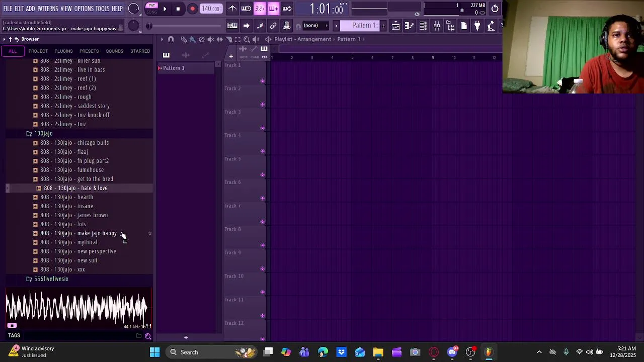This screenshot has height=362, width=644.
Task: Open the OPTIONS menu
Action: (x=84, y=9)
